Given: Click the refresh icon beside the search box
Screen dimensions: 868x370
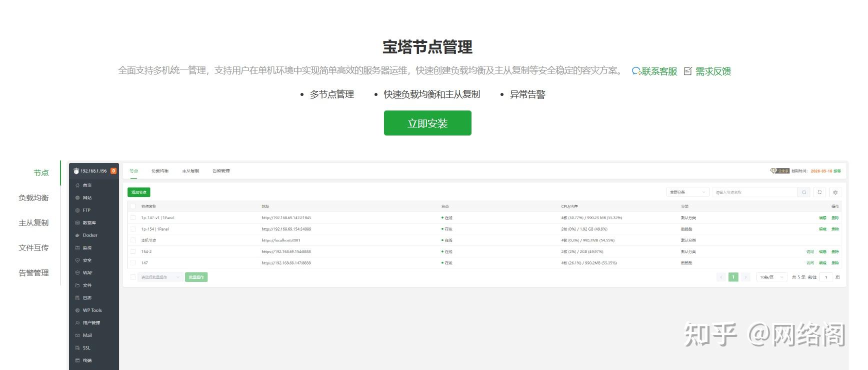Looking at the screenshot, I should point(819,192).
